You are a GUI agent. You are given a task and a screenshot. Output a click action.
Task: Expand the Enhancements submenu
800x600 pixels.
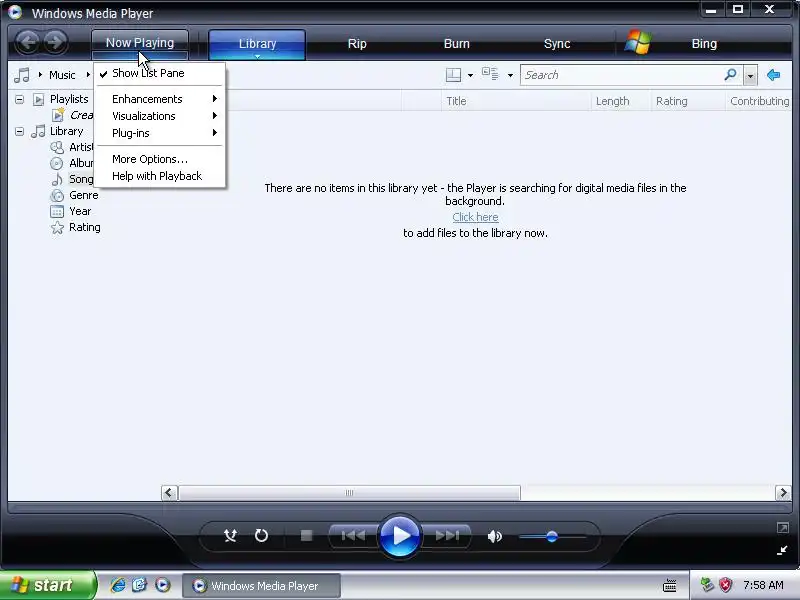click(x=160, y=99)
